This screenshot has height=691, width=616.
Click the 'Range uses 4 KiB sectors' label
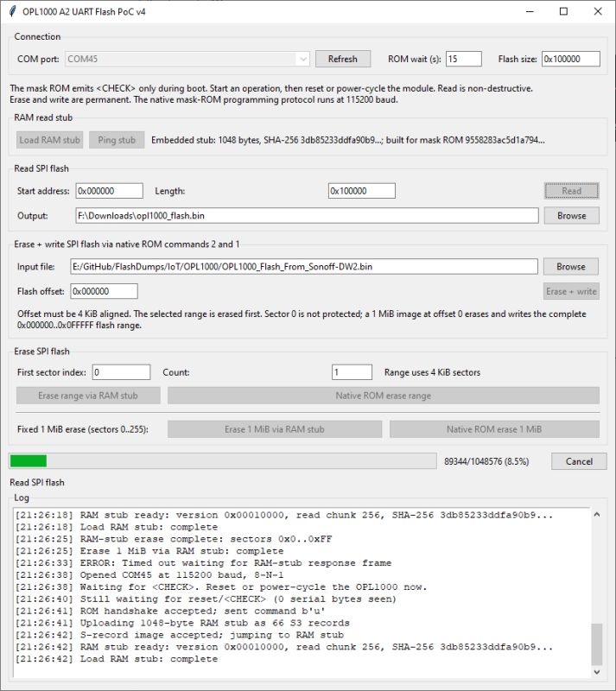coord(432,372)
